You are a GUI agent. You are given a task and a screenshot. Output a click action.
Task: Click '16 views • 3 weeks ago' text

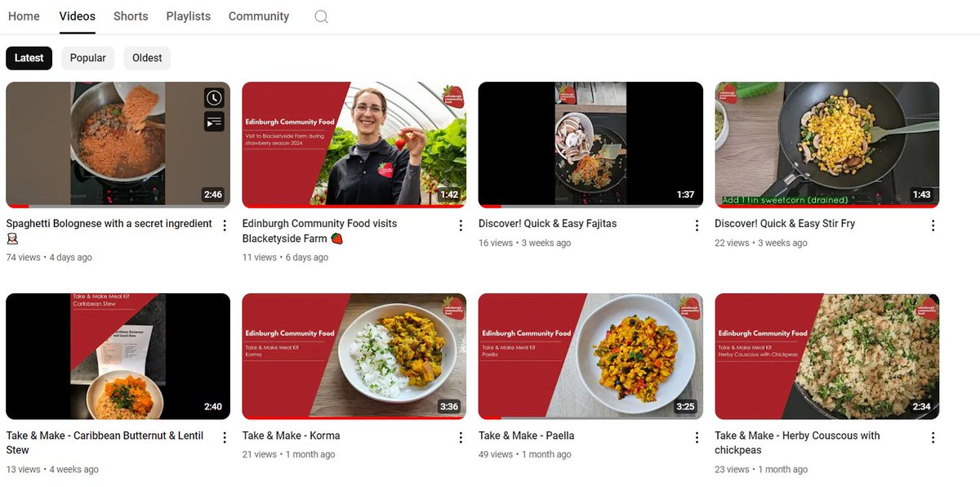(525, 243)
